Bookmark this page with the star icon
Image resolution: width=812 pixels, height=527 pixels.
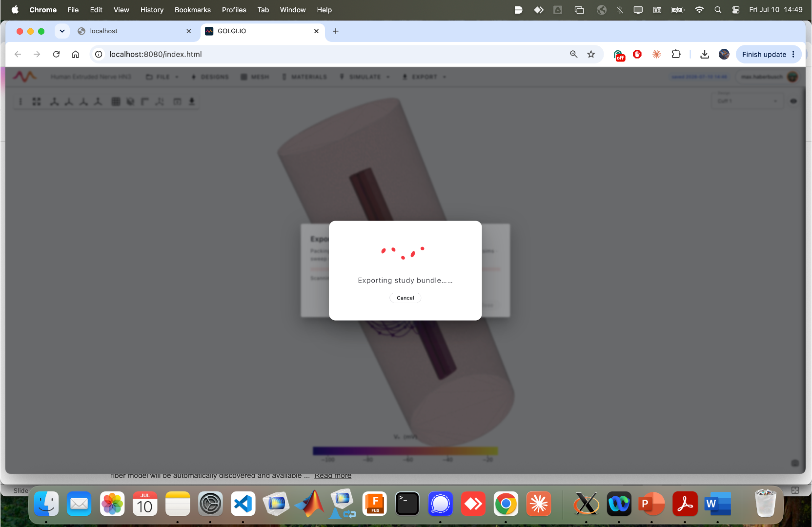click(x=591, y=54)
